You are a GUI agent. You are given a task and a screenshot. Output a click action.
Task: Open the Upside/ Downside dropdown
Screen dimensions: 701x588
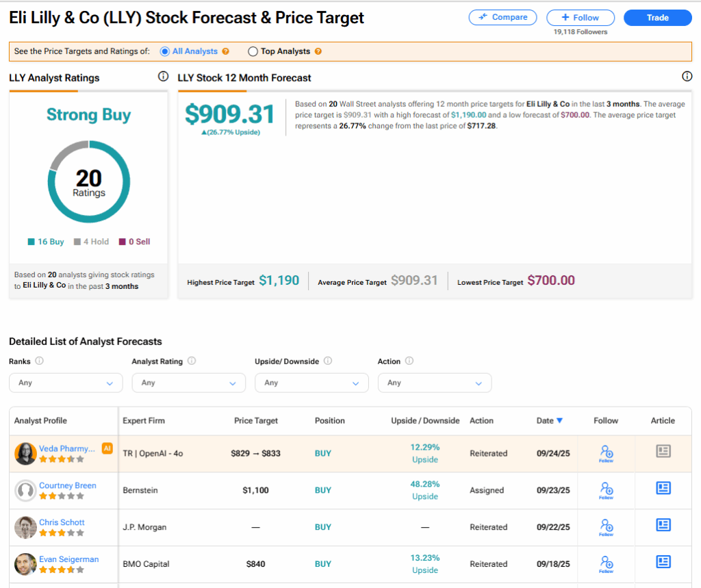[x=311, y=383]
